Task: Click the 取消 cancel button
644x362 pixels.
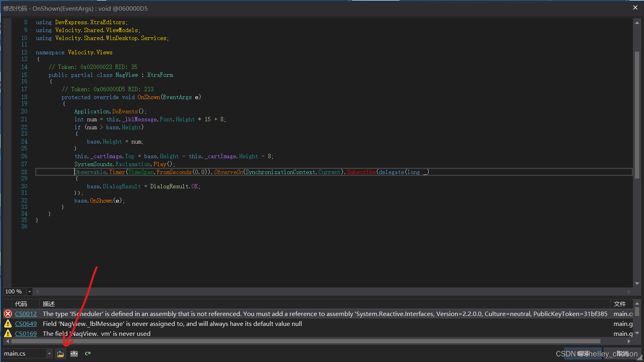Action: click(x=622, y=354)
